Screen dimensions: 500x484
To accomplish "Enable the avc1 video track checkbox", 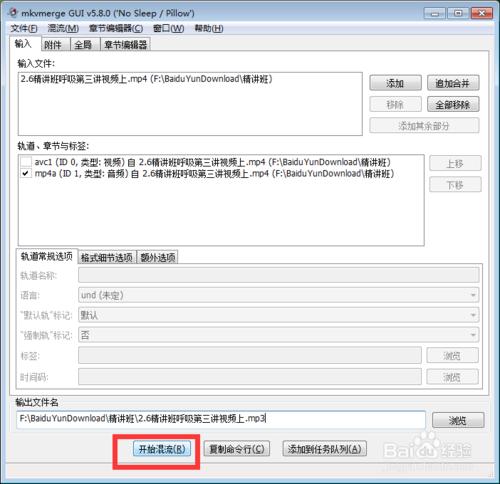I will pyautogui.click(x=26, y=162).
